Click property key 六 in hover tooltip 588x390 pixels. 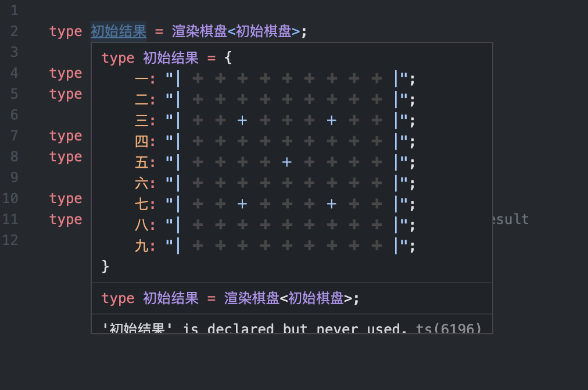pos(142,183)
